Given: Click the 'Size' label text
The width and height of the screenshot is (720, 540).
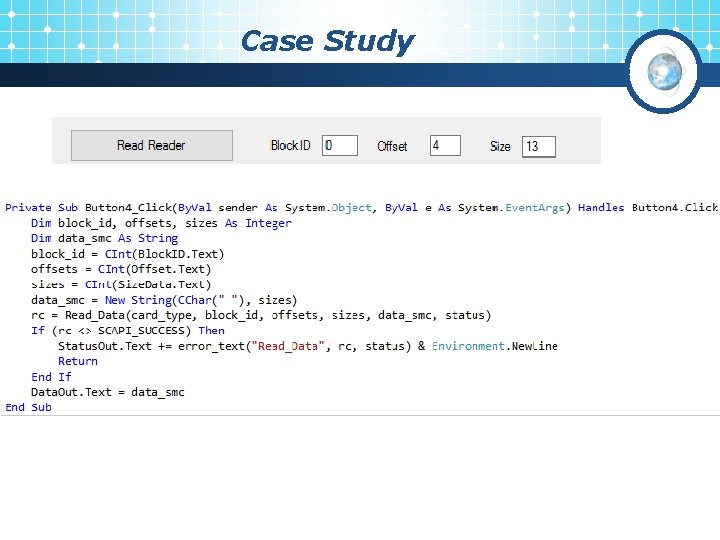Looking at the screenshot, I should (x=500, y=146).
